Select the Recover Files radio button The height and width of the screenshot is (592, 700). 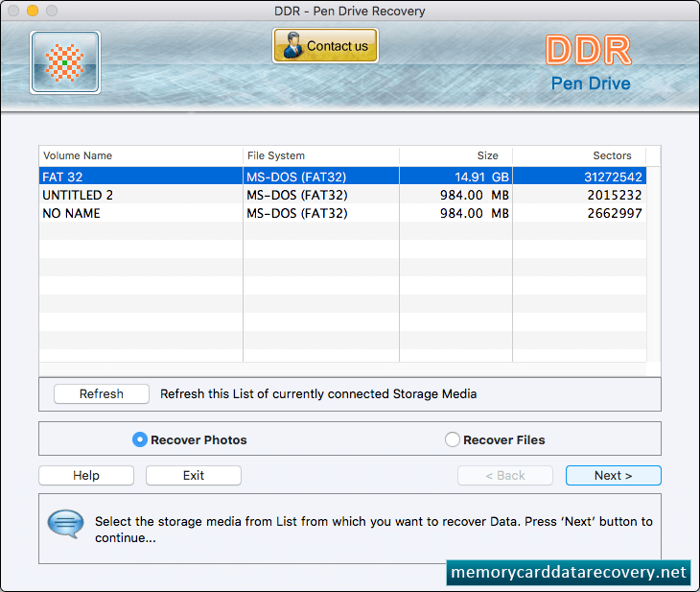pos(453,439)
